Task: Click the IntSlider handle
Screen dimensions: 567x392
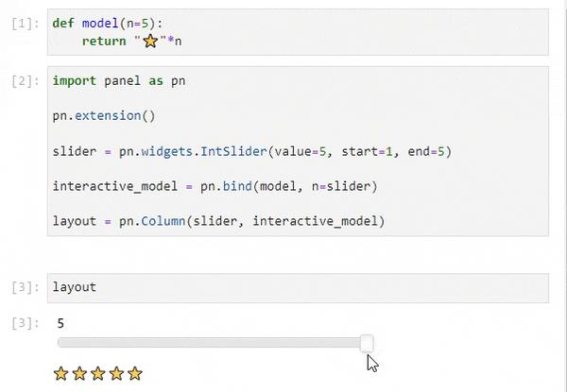Action: click(x=367, y=343)
